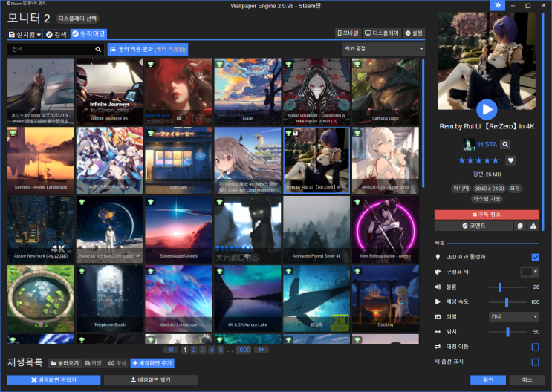Image resolution: width=552 pixels, height=392 pixels.
Task: Select the Lofi Cafe wallpaper thumbnail
Action: point(178,160)
